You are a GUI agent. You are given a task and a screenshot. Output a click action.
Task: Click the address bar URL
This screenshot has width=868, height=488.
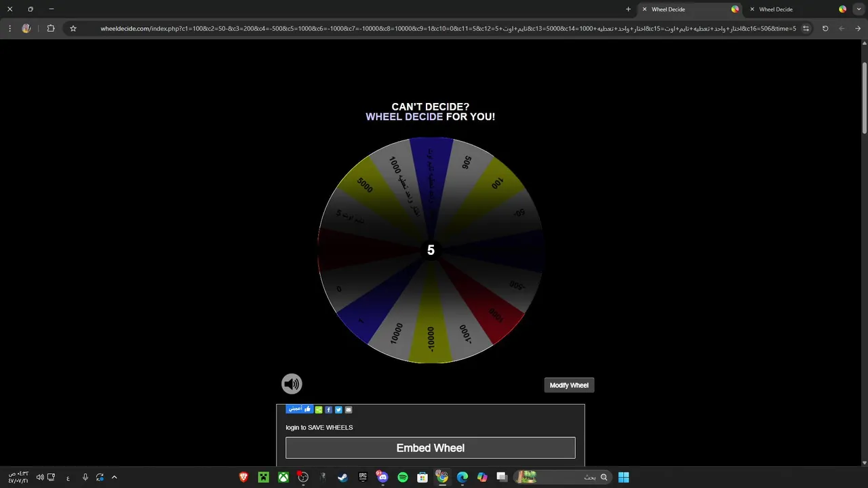448,28
